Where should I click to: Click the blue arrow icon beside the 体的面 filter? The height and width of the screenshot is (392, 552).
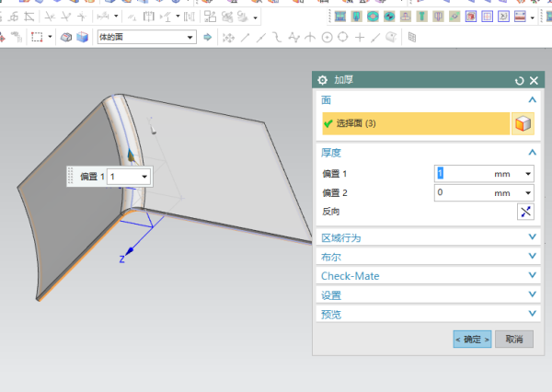(207, 37)
